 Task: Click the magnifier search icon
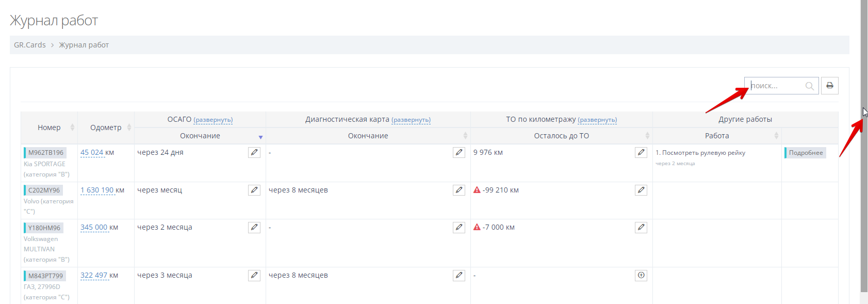(x=809, y=86)
